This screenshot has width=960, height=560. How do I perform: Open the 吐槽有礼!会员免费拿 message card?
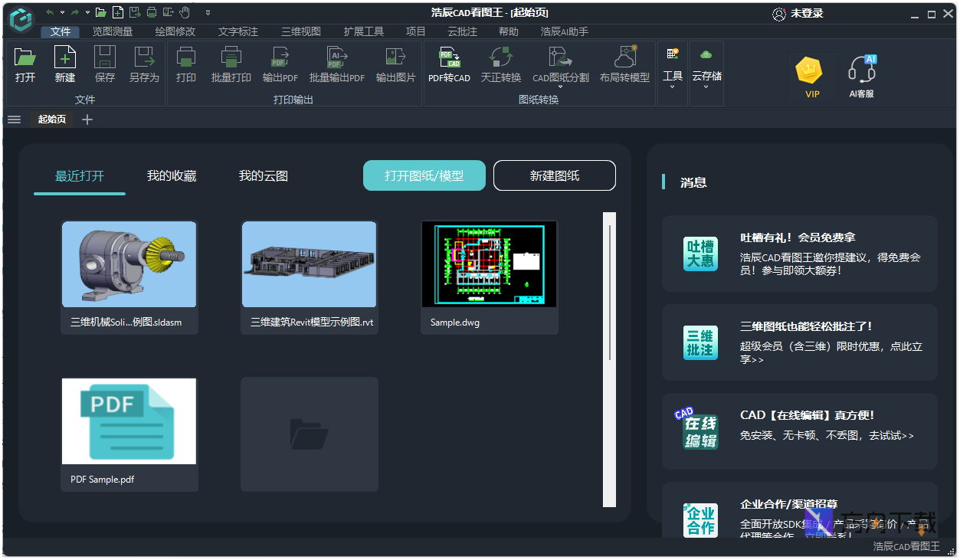click(x=800, y=254)
